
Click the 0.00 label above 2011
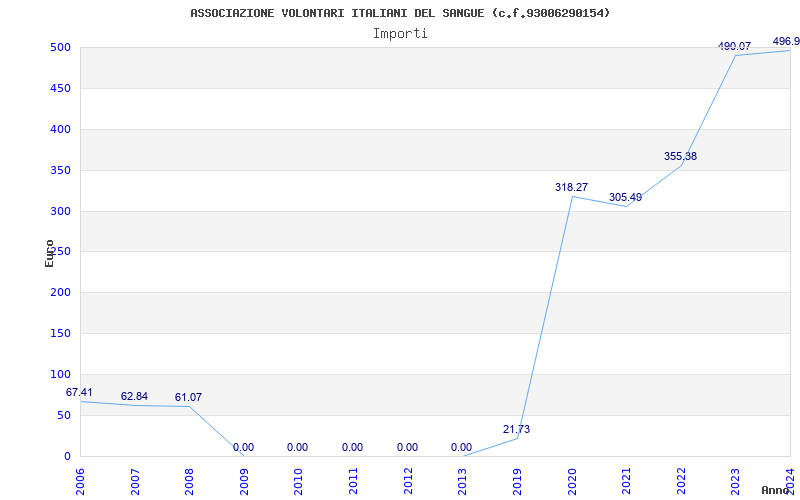tap(353, 447)
